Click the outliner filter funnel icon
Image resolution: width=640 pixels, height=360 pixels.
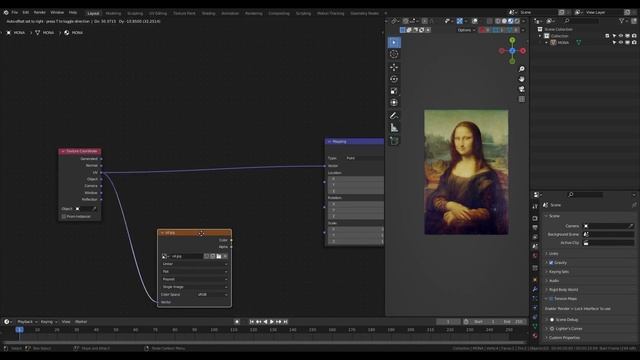click(x=622, y=21)
